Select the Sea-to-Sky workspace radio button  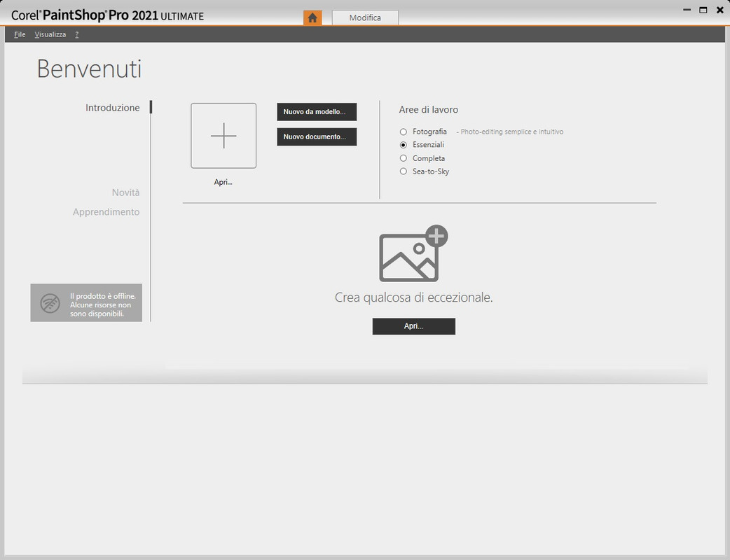coord(403,171)
